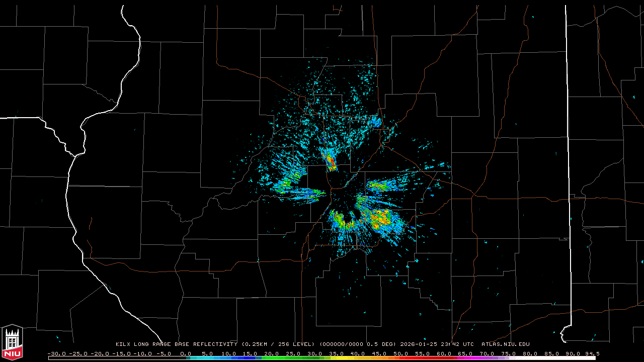This screenshot has width=644, height=362.
Task: Click the 85.0 scale label
Action: (x=552, y=353)
